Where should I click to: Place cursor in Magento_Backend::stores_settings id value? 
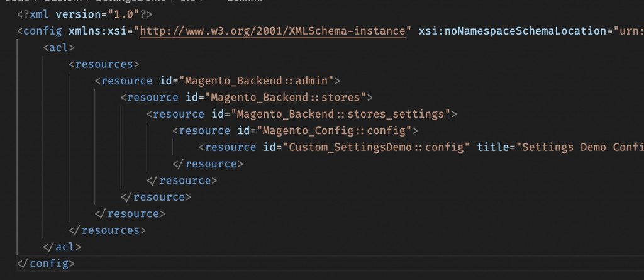pyautogui.click(x=341, y=114)
